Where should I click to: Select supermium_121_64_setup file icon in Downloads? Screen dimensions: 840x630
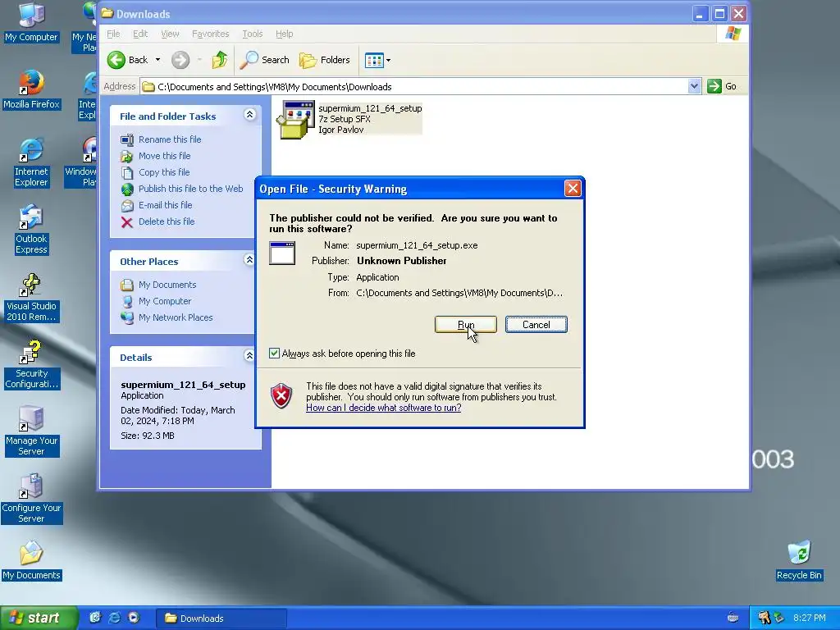[x=294, y=120]
